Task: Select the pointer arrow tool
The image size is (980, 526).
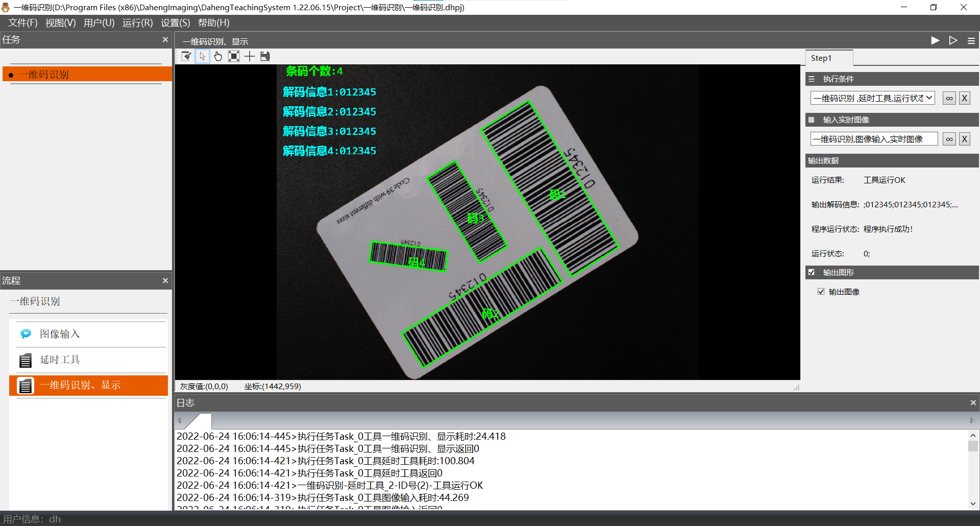Action: 202,56
